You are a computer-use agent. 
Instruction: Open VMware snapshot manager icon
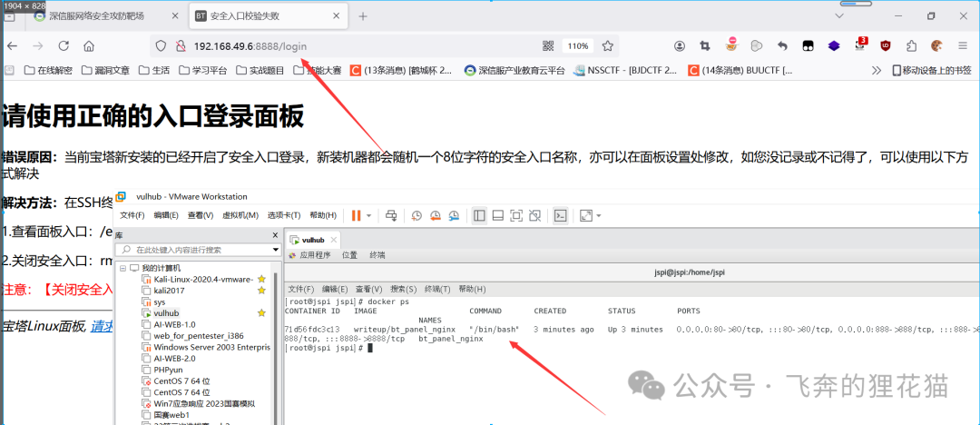pos(455,215)
